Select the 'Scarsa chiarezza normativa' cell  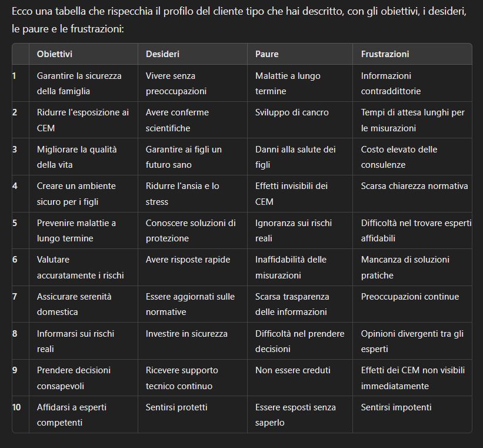click(x=414, y=186)
